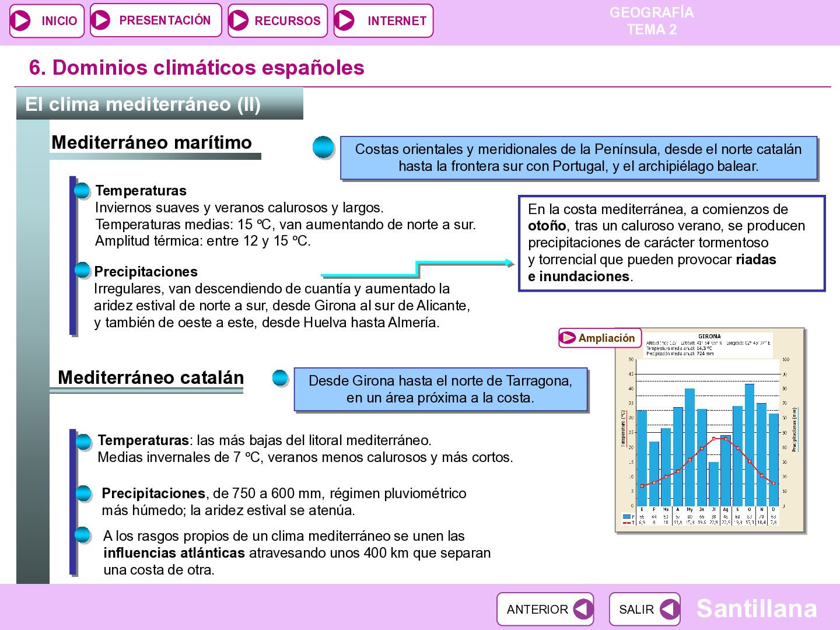Open the RECURSOS menu
The width and height of the screenshot is (840, 630).
pos(278,20)
